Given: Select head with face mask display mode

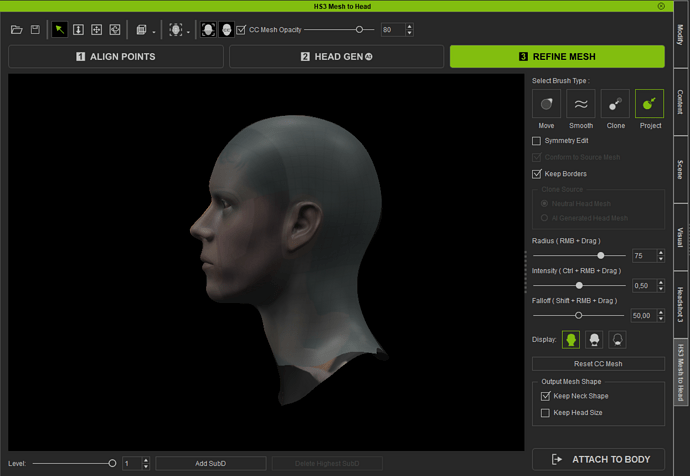Looking at the screenshot, I should [594, 340].
